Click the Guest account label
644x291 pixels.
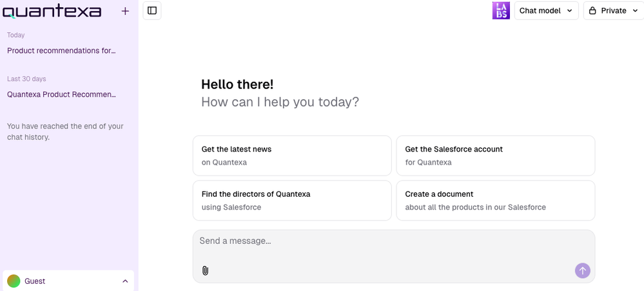(35, 281)
